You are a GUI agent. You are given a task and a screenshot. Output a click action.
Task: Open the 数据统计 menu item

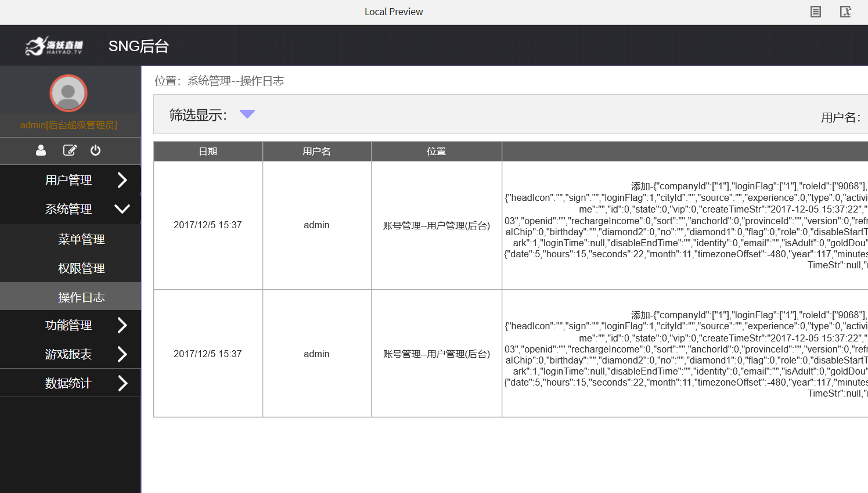[69, 383]
